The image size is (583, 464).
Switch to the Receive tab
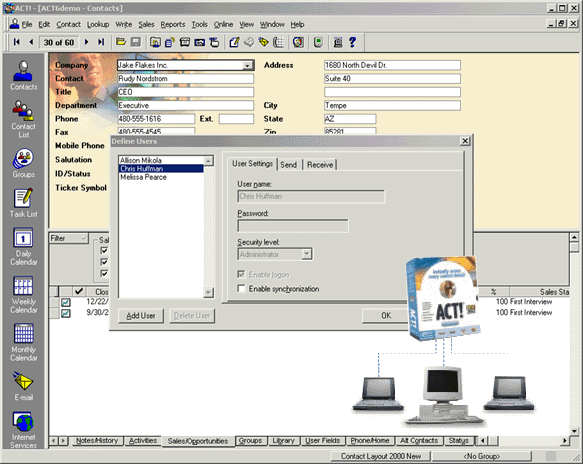pyautogui.click(x=320, y=165)
